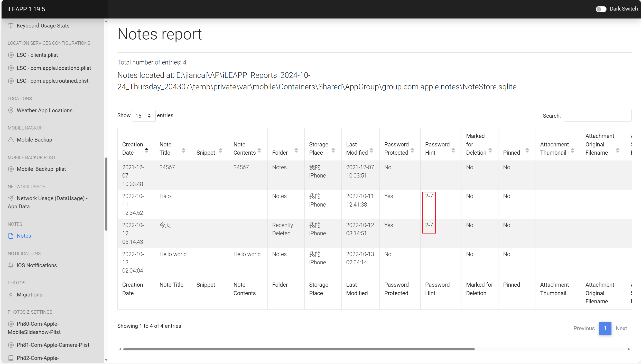The image size is (641, 364).
Task: Select the 'Hello world' note contents cell
Action: click(248, 262)
